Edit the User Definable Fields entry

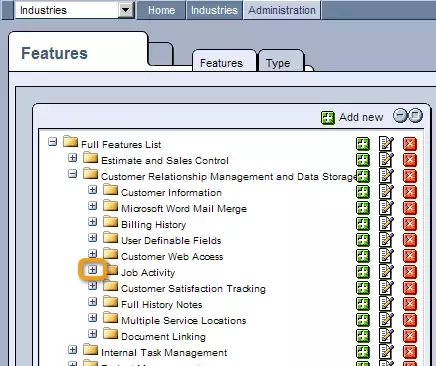[386, 240]
